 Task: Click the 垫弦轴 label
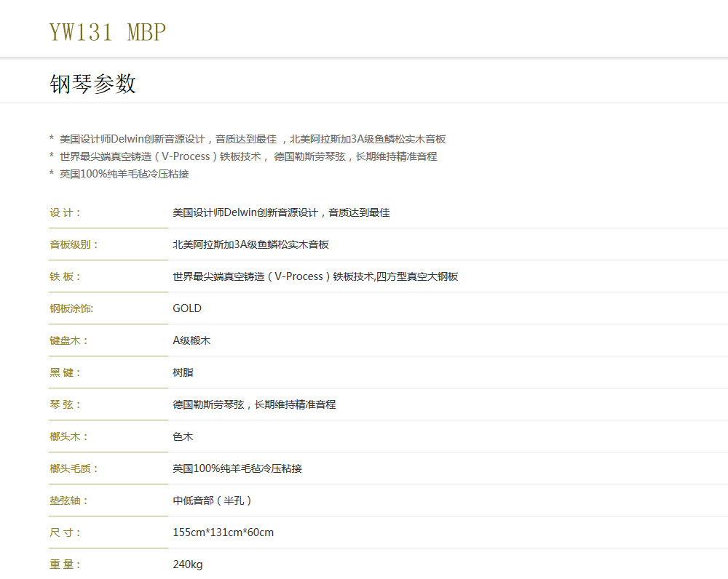(x=68, y=500)
